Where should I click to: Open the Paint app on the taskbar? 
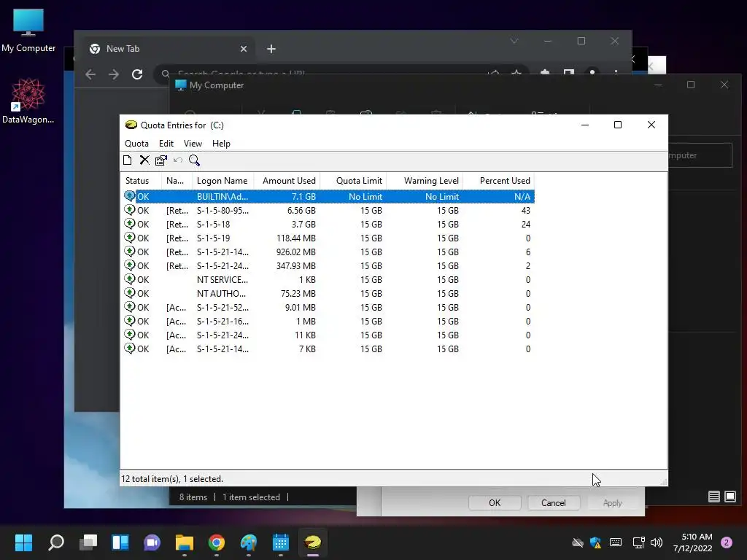click(248, 542)
